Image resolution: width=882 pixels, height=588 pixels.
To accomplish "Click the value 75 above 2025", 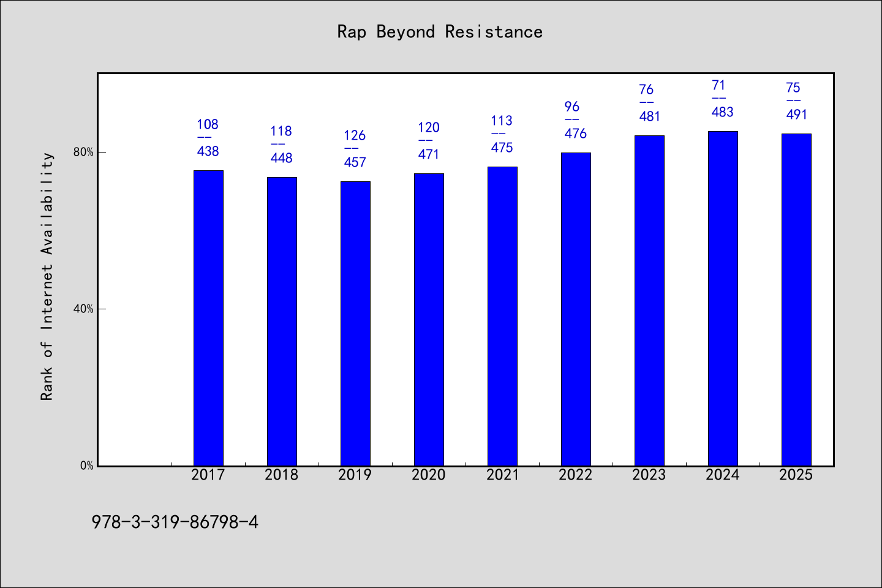I will (x=793, y=88).
